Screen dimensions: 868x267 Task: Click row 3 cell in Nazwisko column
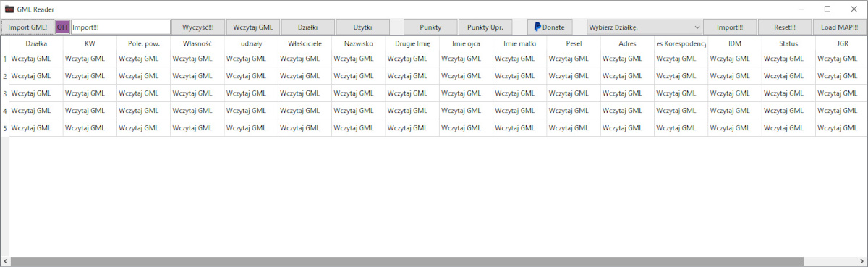coord(358,93)
